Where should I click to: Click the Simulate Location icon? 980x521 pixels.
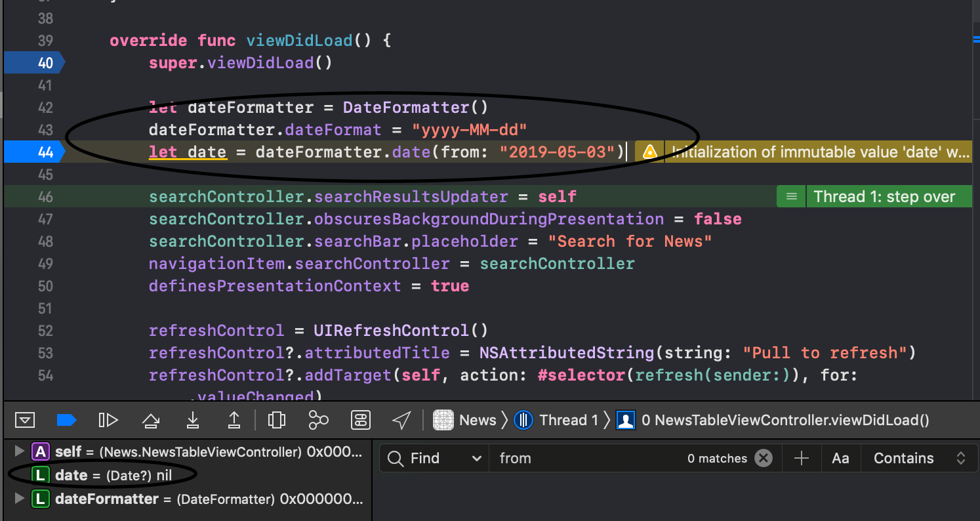[401, 419]
